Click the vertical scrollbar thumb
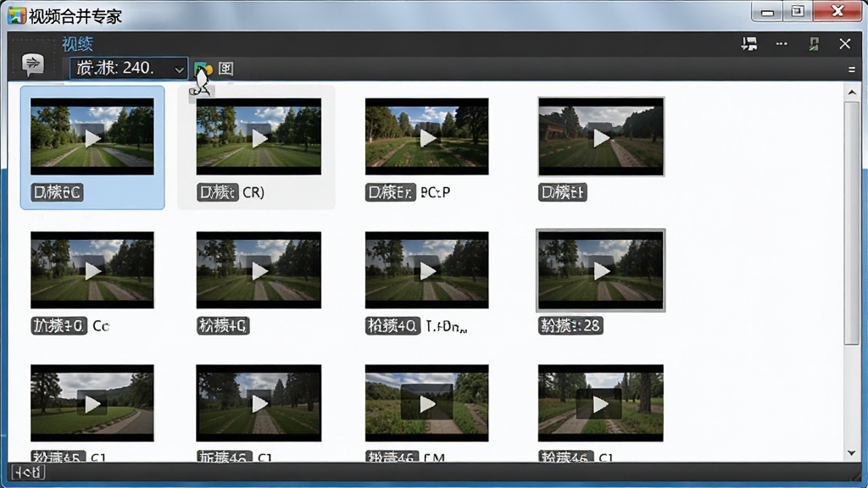Viewport: 868px width, 488px height. [x=852, y=223]
